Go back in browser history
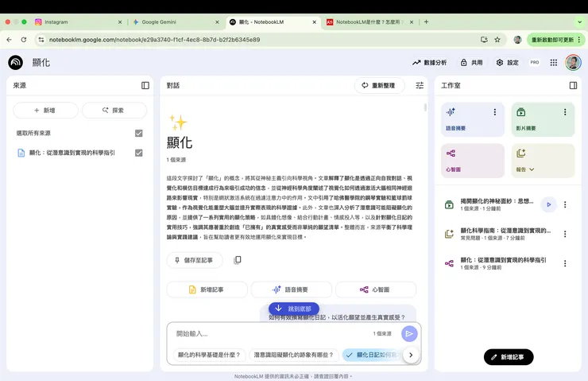 (9, 40)
